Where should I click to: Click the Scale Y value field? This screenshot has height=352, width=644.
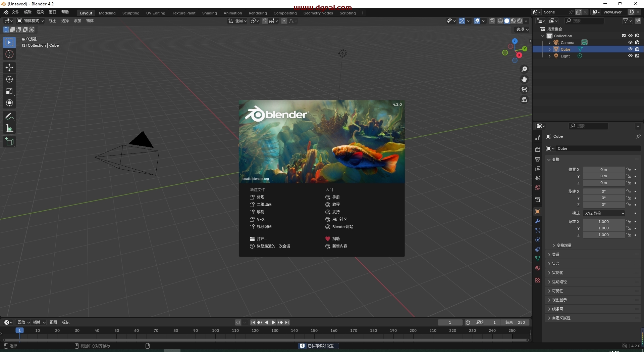click(604, 228)
